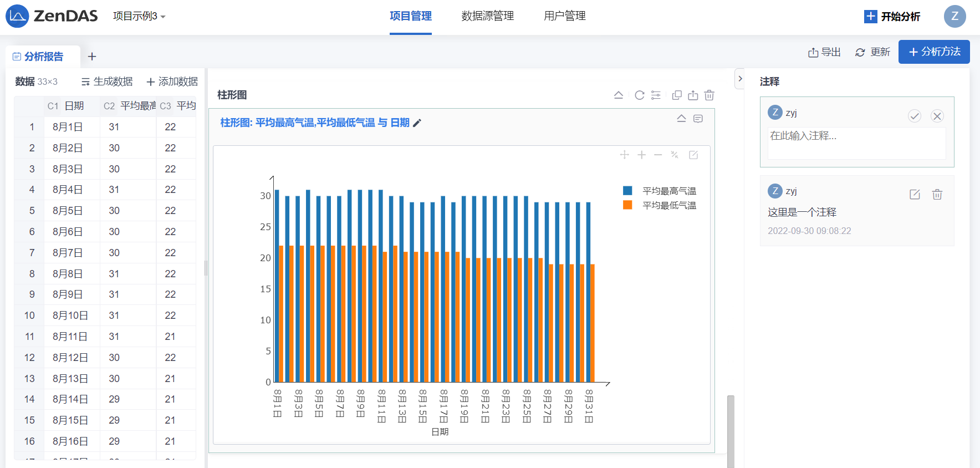Image resolution: width=980 pixels, height=468 pixels.
Task: Open comment icon in chart title bar
Action: pyautogui.click(x=698, y=119)
